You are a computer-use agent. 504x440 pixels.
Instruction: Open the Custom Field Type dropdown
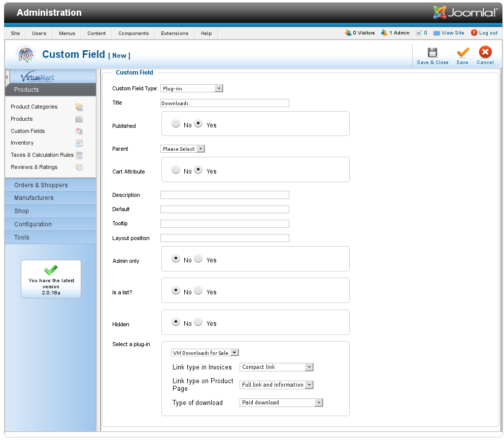(x=192, y=88)
